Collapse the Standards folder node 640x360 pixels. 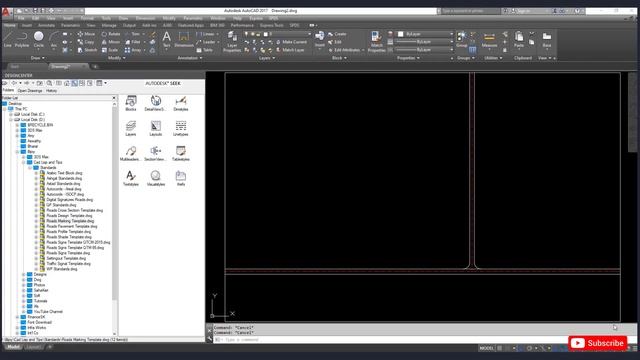(30, 168)
